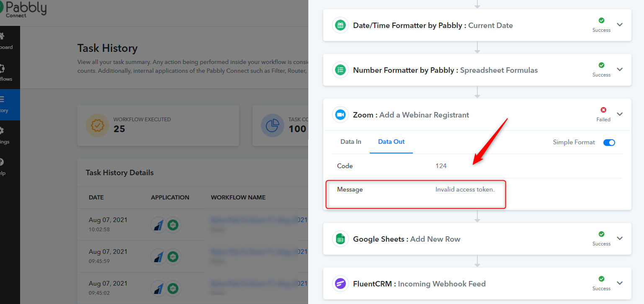Image resolution: width=644 pixels, height=304 pixels.
Task: Click the Success checkmark on FluentCRM step
Action: pos(601,279)
